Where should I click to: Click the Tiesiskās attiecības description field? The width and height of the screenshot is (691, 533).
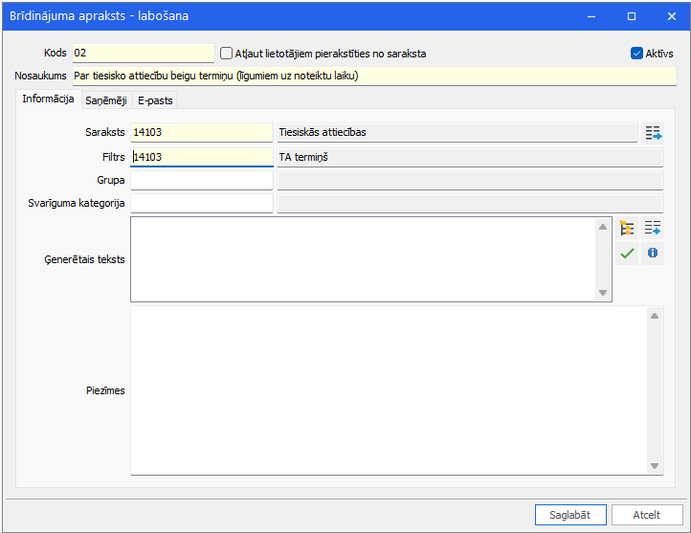[457, 132]
